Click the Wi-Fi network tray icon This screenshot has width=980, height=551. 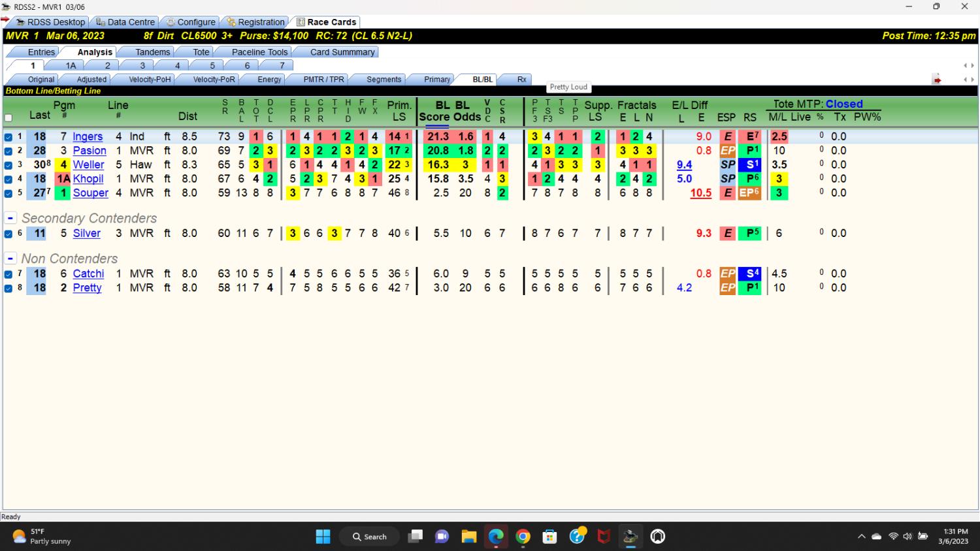(x=893, y=537)
